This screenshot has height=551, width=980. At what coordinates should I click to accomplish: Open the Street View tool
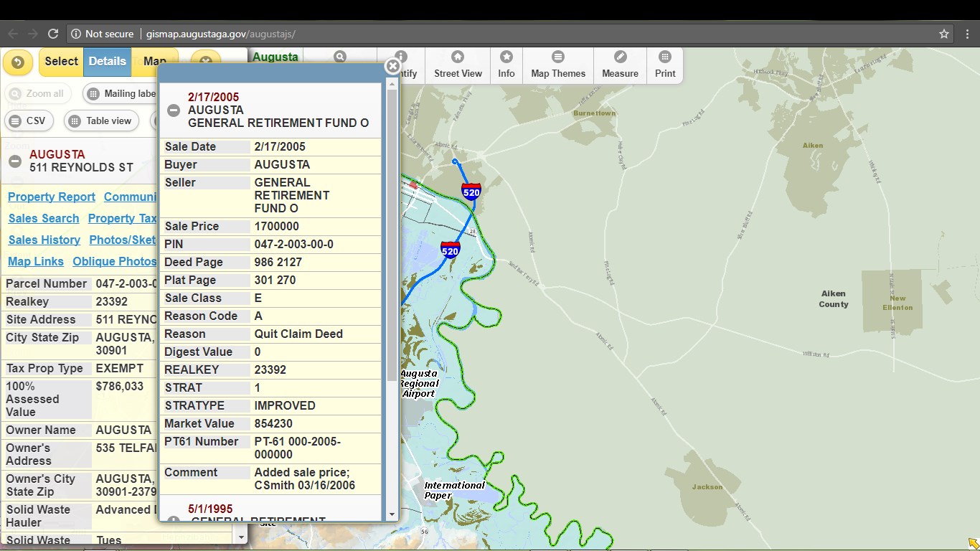click(458, 65)
